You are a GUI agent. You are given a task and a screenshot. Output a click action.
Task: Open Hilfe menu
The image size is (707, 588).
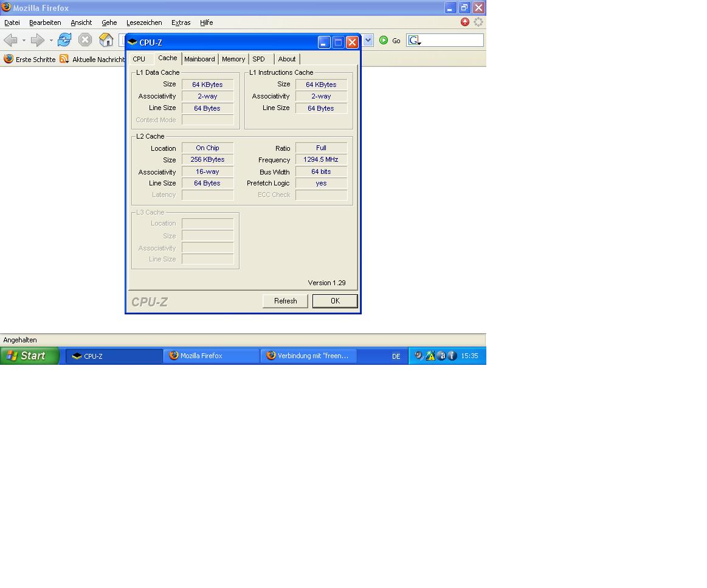[x=207, y=22]
